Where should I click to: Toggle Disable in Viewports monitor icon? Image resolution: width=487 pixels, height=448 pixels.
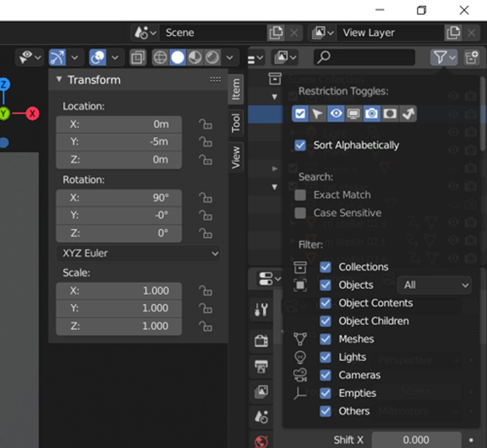tap(353, 114)
